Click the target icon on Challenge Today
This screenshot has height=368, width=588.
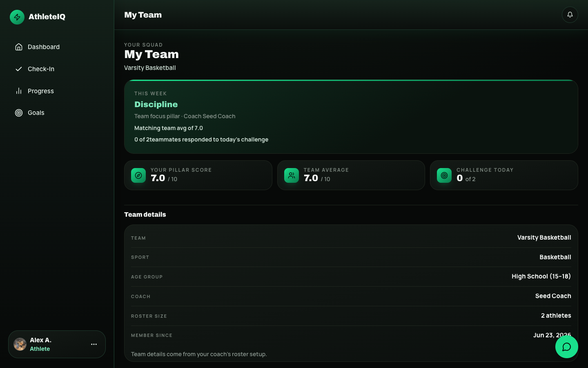[x=444, y=175]
